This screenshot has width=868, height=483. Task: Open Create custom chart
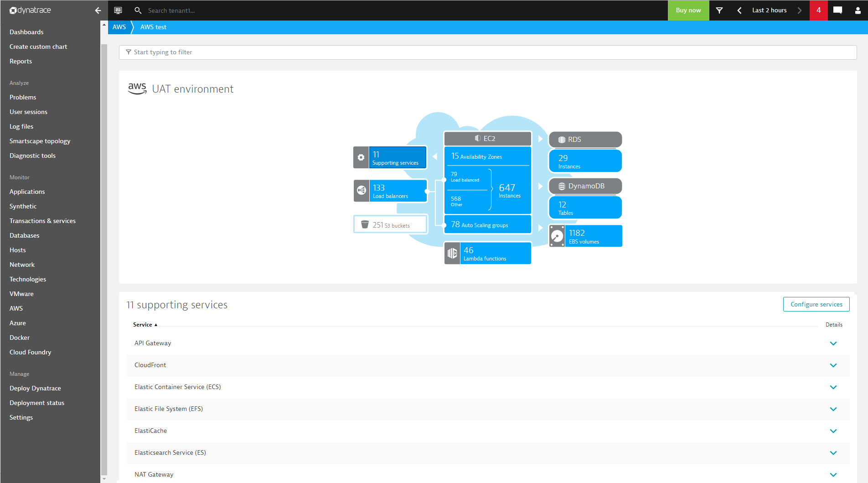(38, 47)
